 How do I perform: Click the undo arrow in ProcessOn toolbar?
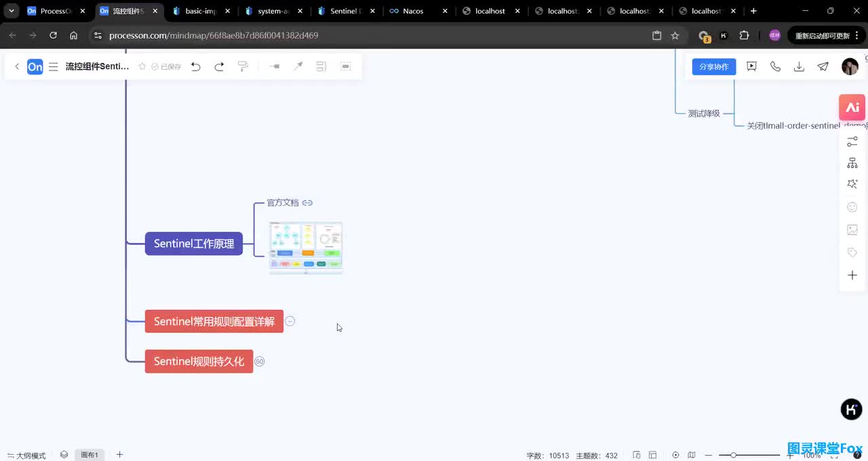pyautogui.click(x=196, y=66)
